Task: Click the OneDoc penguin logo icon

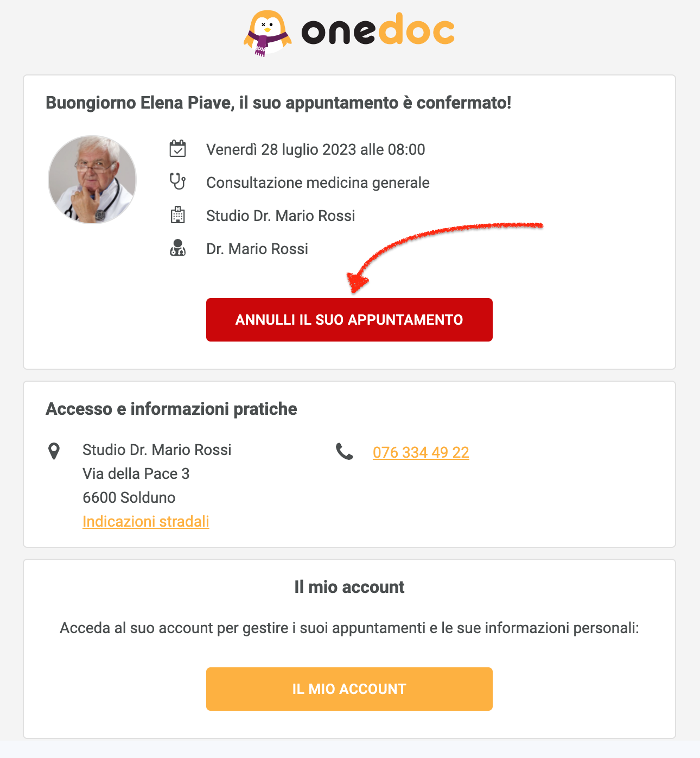Action: 267,33
